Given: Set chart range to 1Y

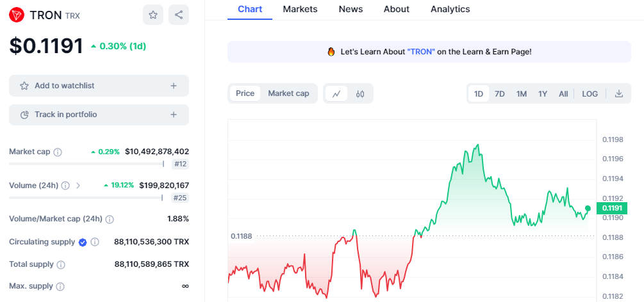Looking at the screenshot, I should coord(543,94).
